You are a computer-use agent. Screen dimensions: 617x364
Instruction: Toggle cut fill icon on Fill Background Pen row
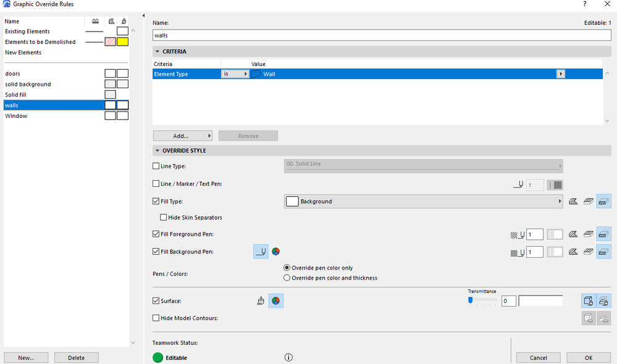[x=603, y=252]
